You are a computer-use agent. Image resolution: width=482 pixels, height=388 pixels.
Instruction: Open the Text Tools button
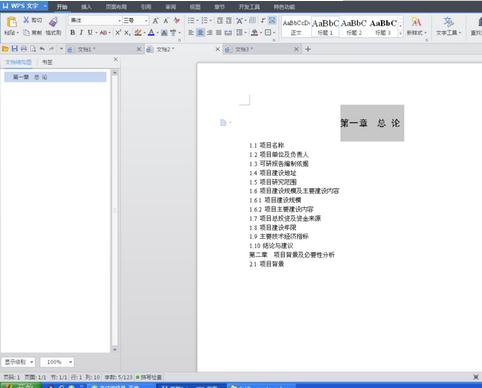coord(448,26)
